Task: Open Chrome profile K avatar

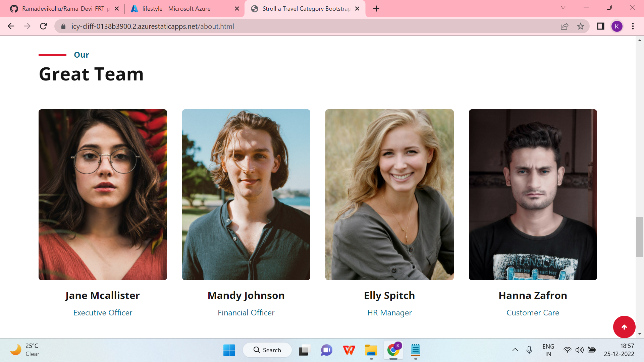Action: point(616,26)
